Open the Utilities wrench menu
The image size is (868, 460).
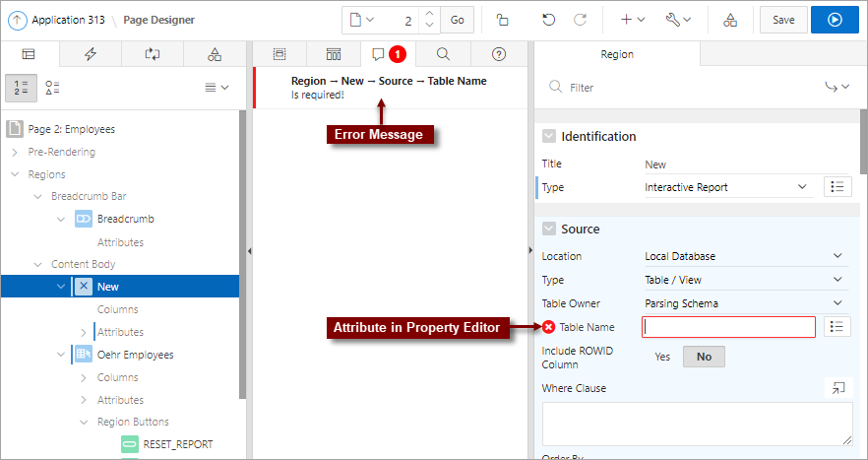[x=678, y=20]
